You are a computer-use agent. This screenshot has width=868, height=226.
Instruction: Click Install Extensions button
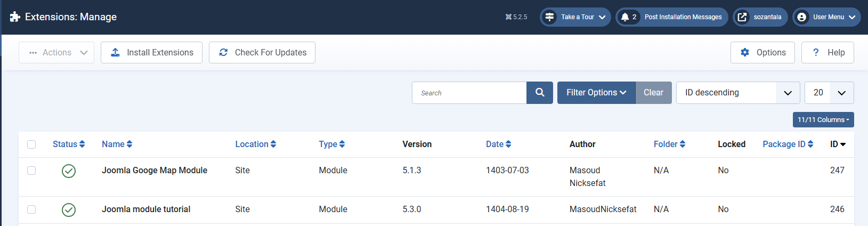tap(151, 52)
